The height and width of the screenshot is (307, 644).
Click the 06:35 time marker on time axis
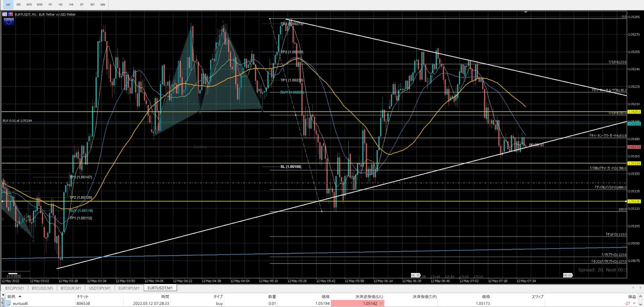tap(415, 276)
